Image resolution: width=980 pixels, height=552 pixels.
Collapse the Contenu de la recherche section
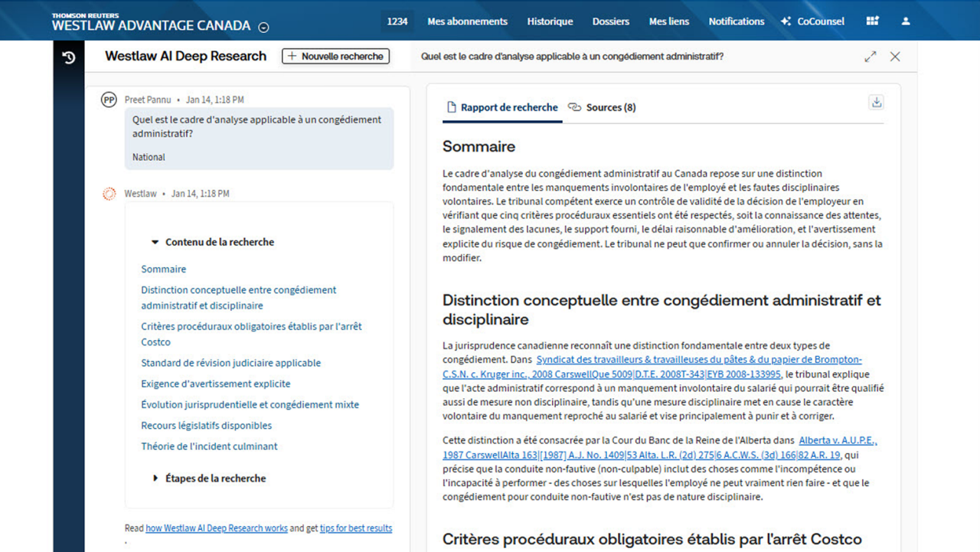tap(156, 242)
